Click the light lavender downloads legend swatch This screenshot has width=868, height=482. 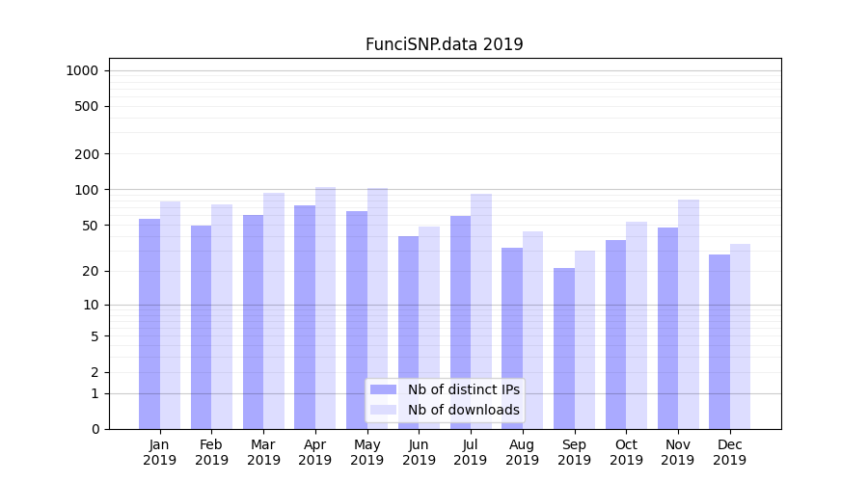point(383,410)
